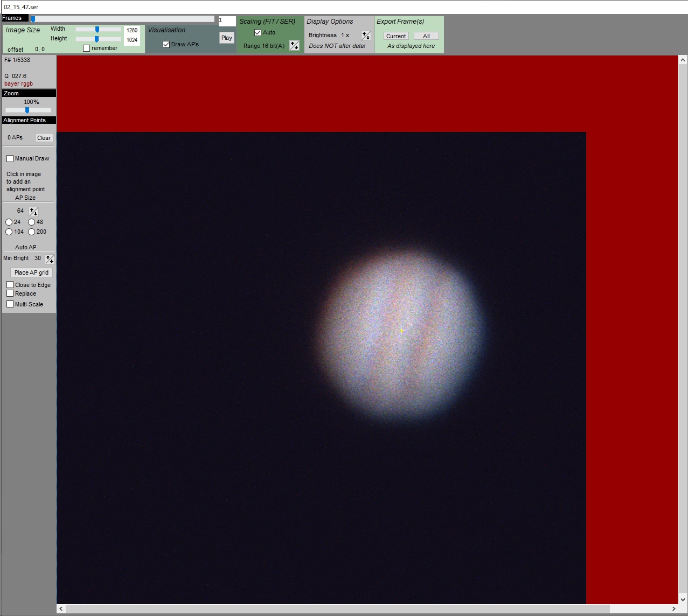The height and width of the screenshot is (616, 688).
Task: Click the AP Size 64 stepper arrows
Action: tap(33, 211)
